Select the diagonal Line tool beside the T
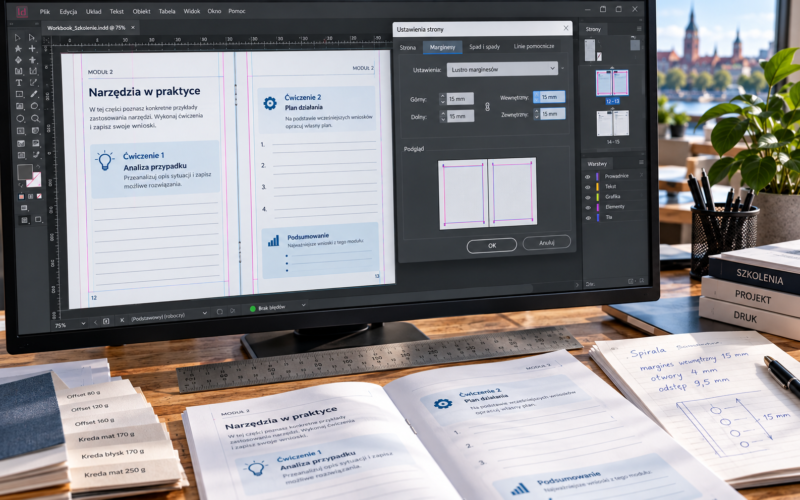 (33, 82)
